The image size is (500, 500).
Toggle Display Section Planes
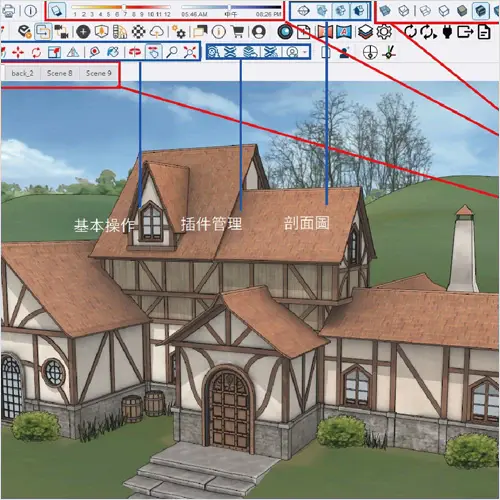click(x=322, y=11)
